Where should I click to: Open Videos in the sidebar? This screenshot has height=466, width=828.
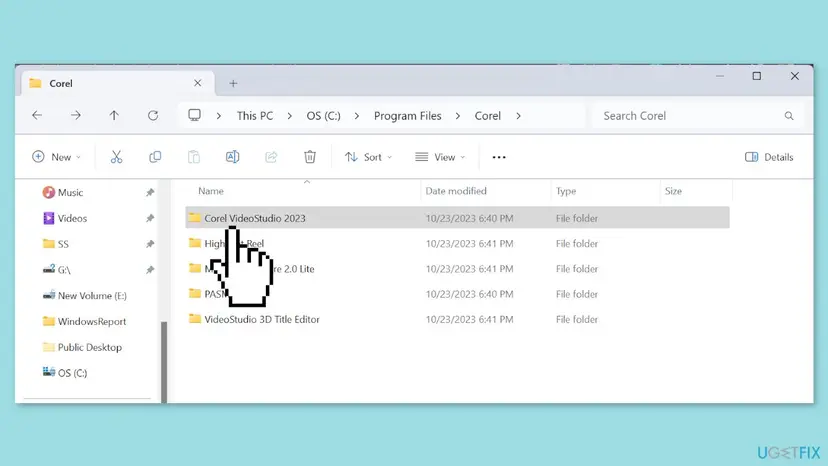[x=65, y=218]
